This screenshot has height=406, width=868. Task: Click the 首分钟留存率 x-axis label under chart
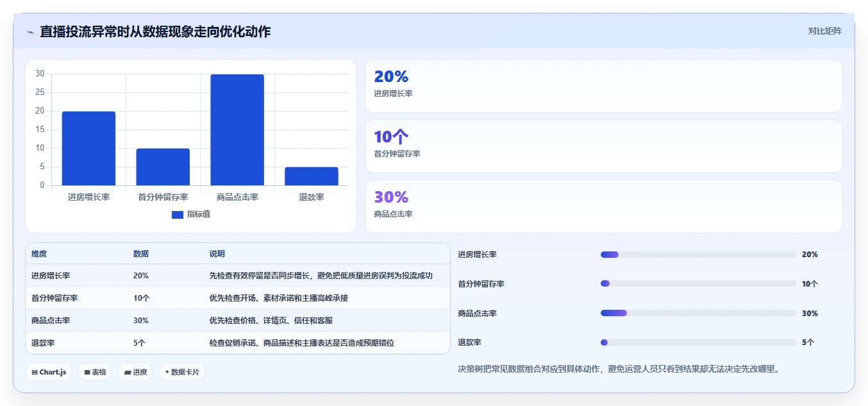click(x=163, y=197)
